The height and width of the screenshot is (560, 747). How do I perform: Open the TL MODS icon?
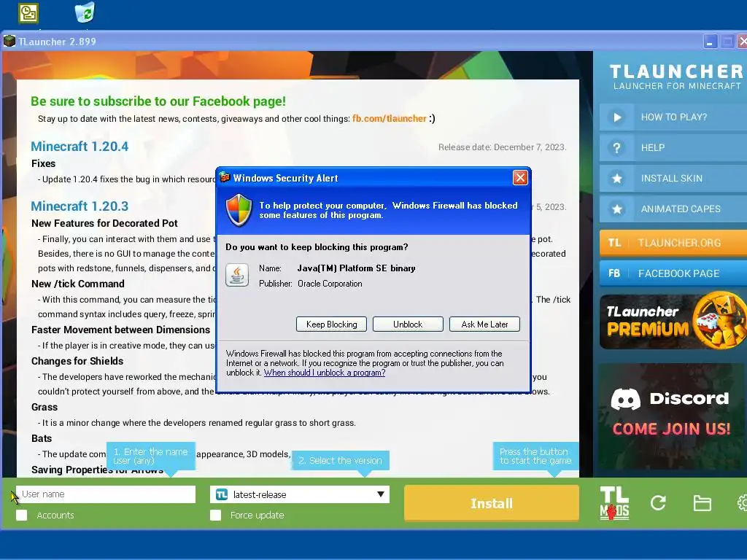[614, 503]
